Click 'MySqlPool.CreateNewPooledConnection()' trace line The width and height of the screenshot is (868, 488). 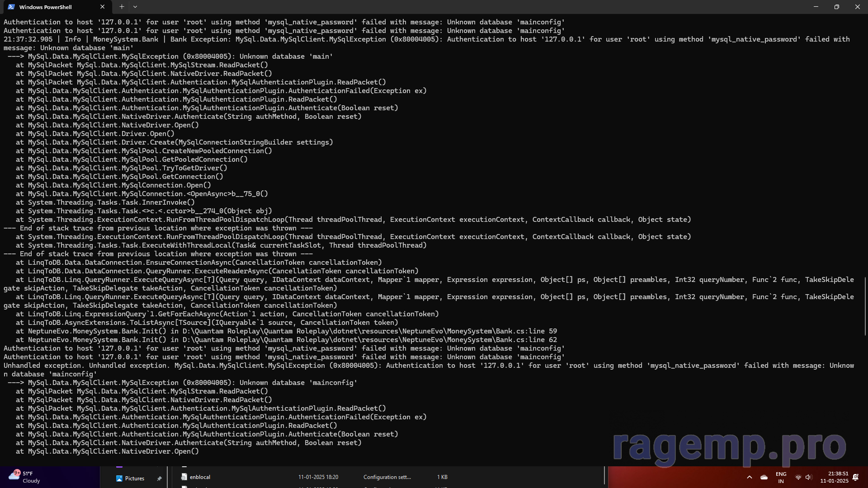(144, 151)
